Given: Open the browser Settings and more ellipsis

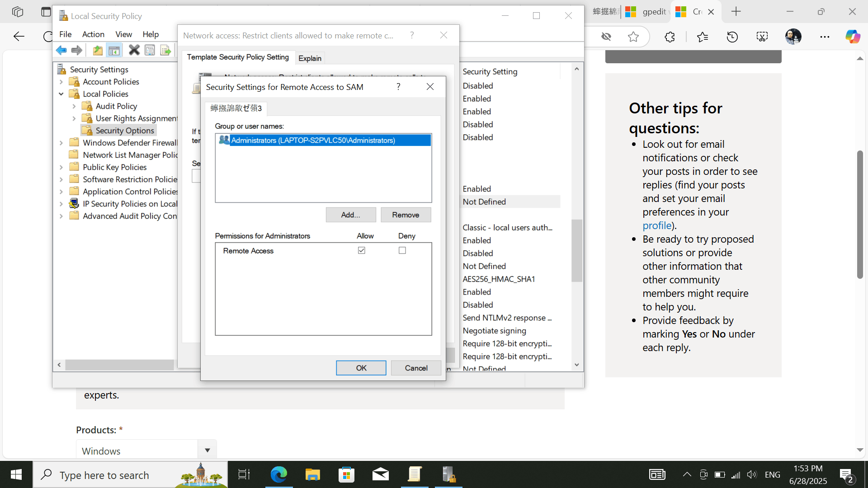Looking at the screenshot, I should tap(825, 37).
